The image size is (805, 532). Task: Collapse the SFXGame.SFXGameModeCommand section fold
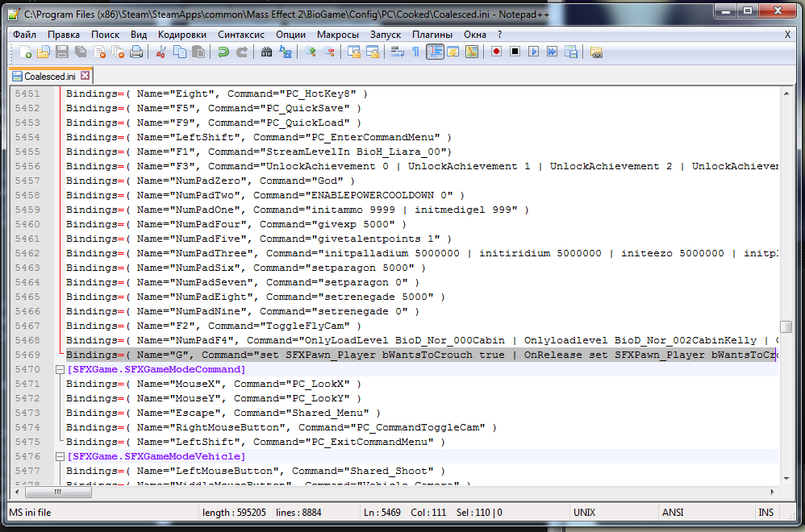60,369
